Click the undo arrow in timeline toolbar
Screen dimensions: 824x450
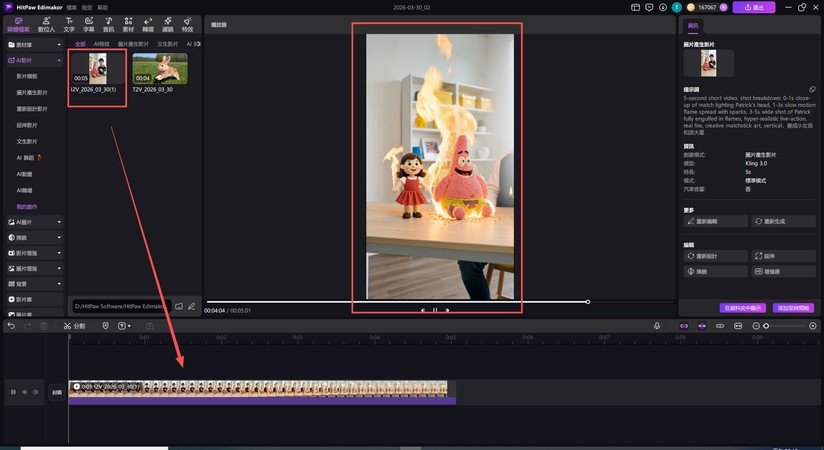pyautogui.click(x=11, y=326)
